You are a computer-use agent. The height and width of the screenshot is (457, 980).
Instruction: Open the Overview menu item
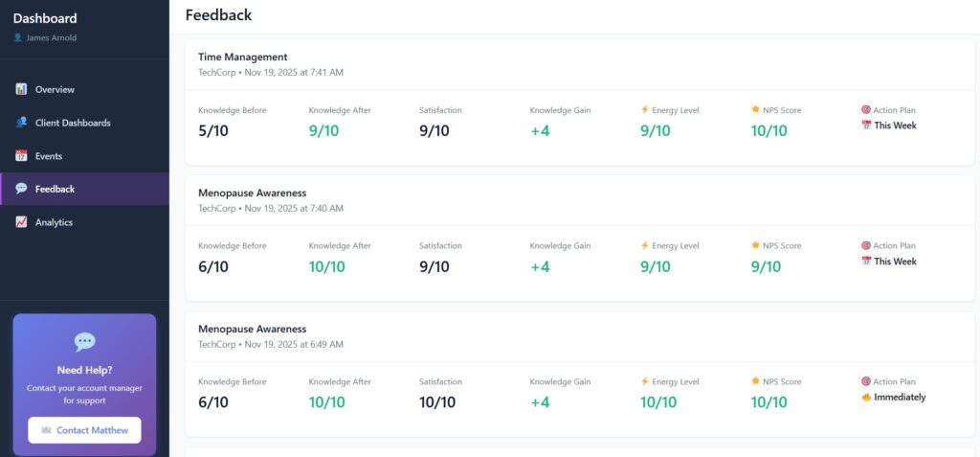[x=55, y=89]
